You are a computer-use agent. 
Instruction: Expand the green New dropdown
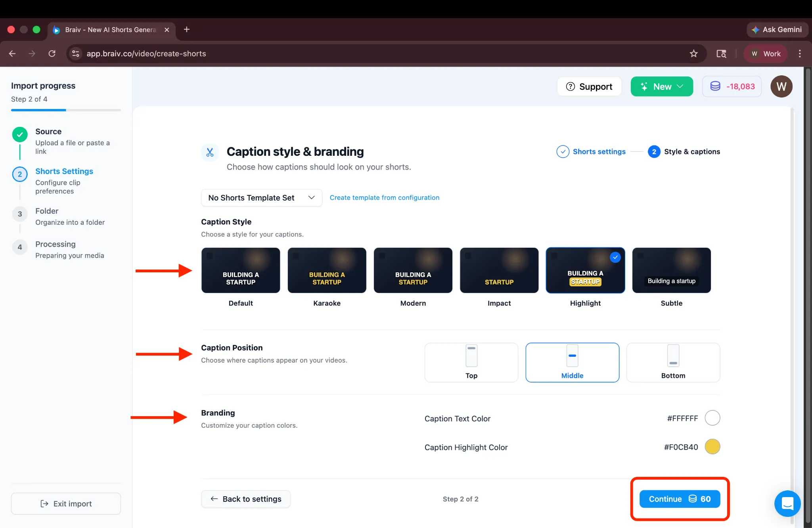click(662, 86)
